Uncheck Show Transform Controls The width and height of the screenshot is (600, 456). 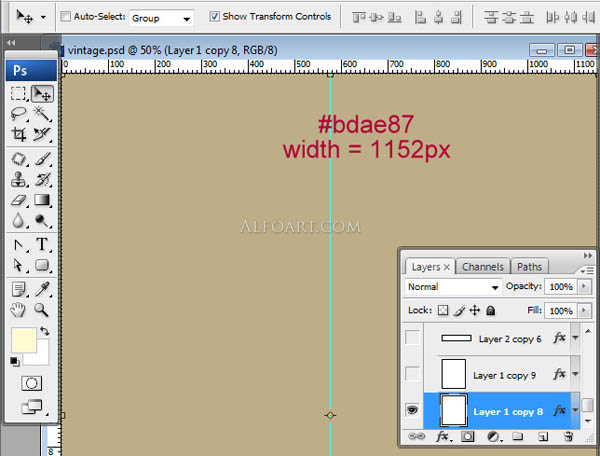[215, 16]
